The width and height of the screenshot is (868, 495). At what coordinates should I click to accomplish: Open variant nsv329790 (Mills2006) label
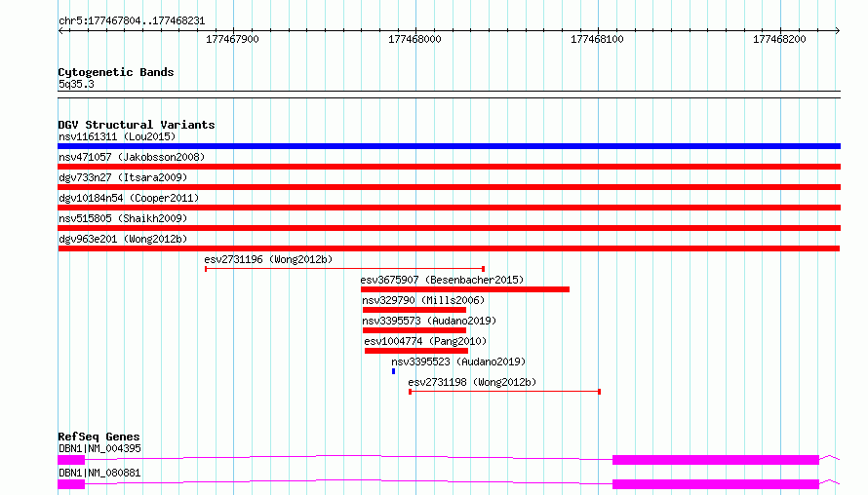[423, 300]
